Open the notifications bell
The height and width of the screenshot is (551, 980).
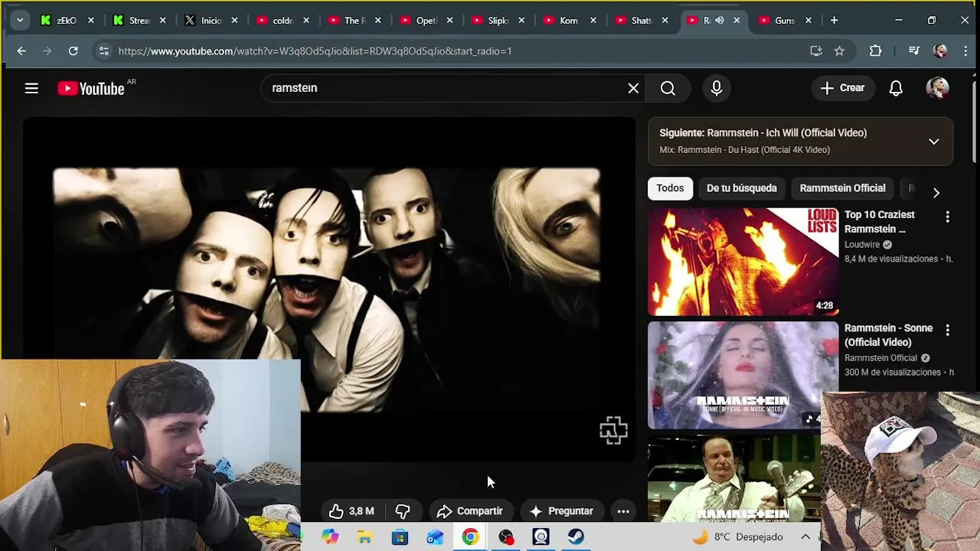(896, 88)
